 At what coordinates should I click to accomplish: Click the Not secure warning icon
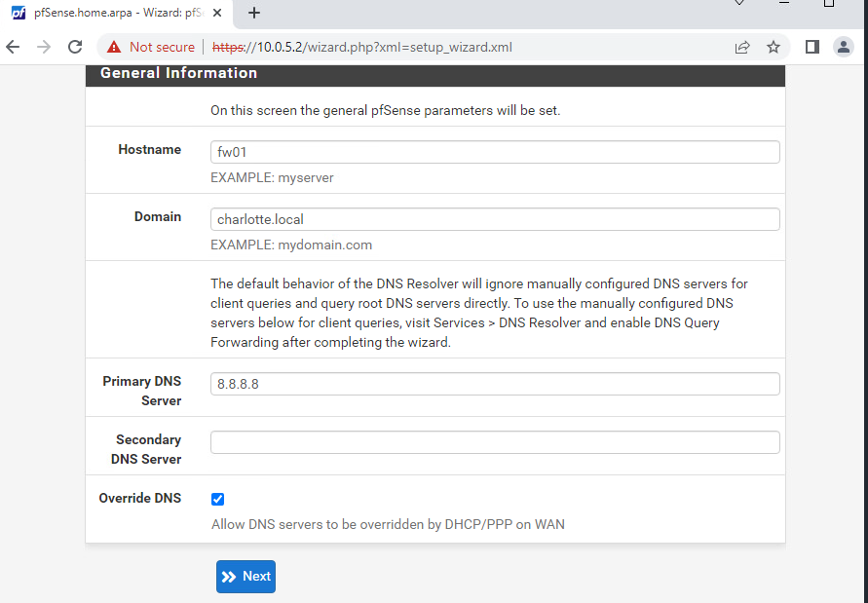[114, 47]
